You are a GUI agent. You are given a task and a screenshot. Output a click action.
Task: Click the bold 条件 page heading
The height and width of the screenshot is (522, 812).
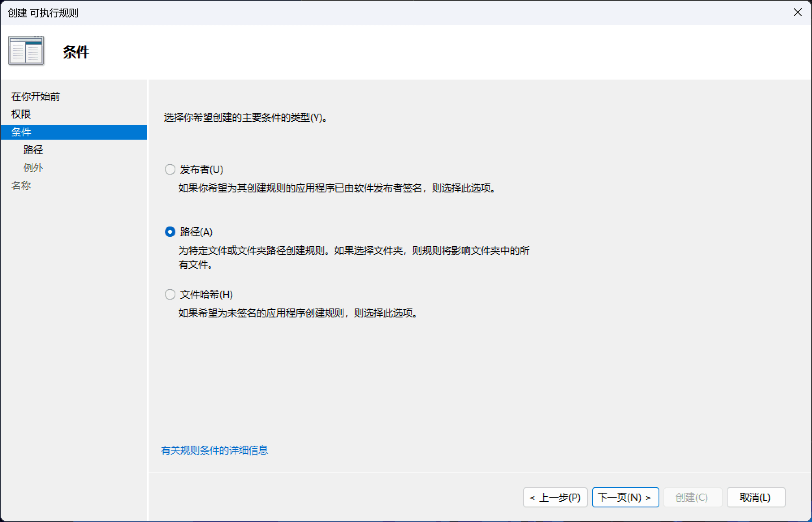(x=76, y=52)
